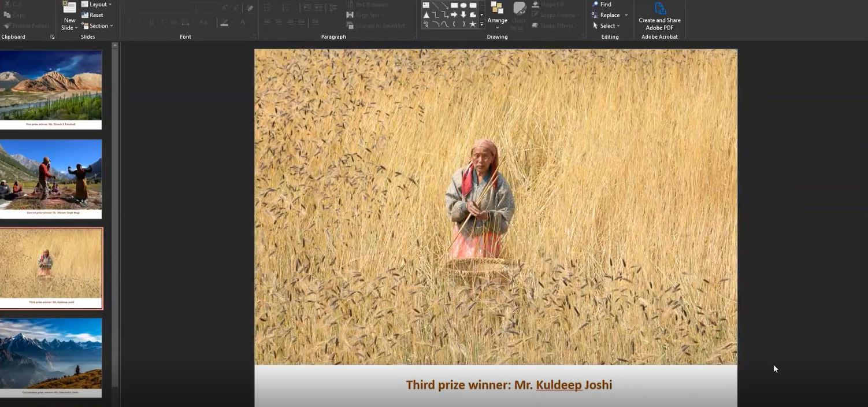Screen dimensions: 868x407
Task: Click the New Slide icon
Action: point(69,8)
